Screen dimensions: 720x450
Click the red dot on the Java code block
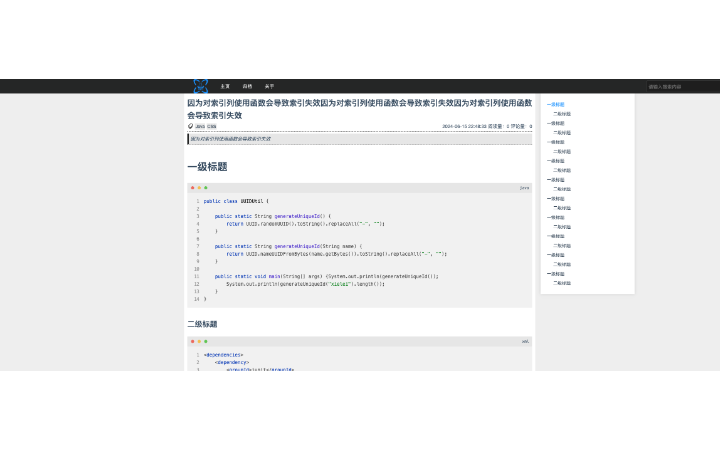tap(192, 187)
